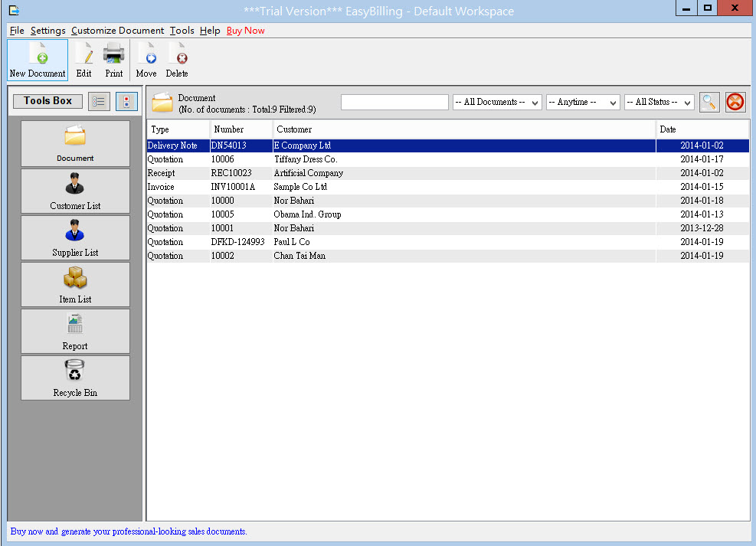The image size is (756, 546).
Task: Select the Chan Tai Man quotation row
Action: click(448, 256)
